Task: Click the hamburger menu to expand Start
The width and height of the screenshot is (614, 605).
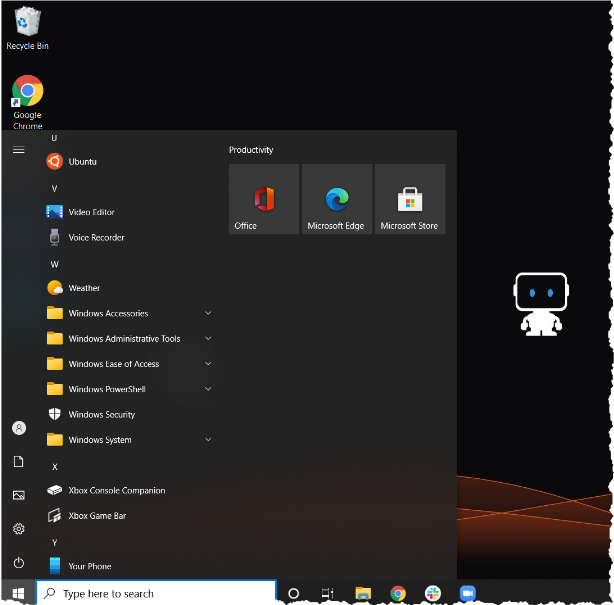Action: tap(18, 150)
